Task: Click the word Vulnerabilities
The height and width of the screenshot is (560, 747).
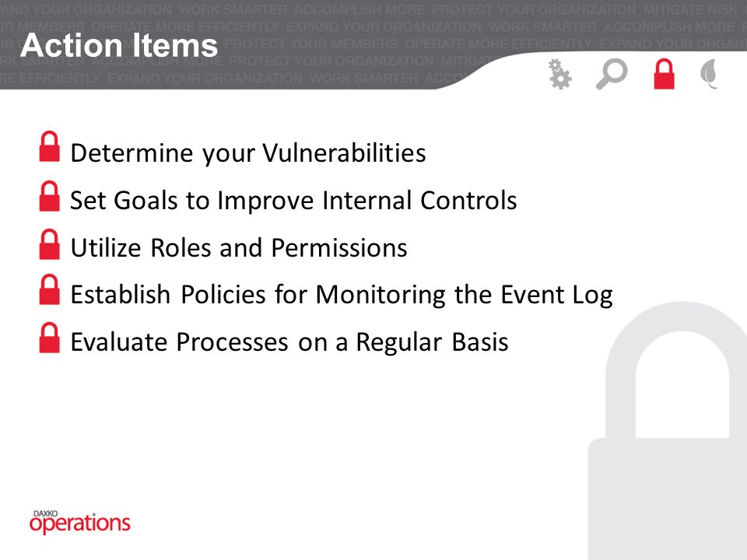Action: (x=345, y=153)
